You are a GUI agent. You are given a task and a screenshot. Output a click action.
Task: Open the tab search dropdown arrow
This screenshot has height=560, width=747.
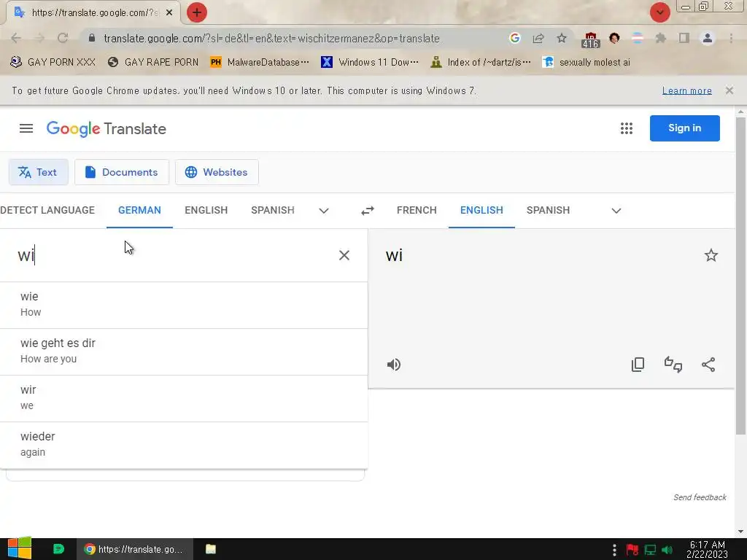click(x=659, y=12)
